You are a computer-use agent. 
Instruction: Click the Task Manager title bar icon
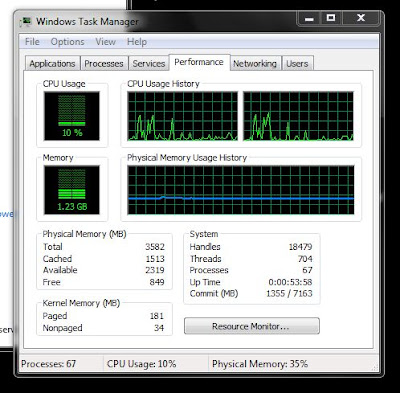[25, 22]
